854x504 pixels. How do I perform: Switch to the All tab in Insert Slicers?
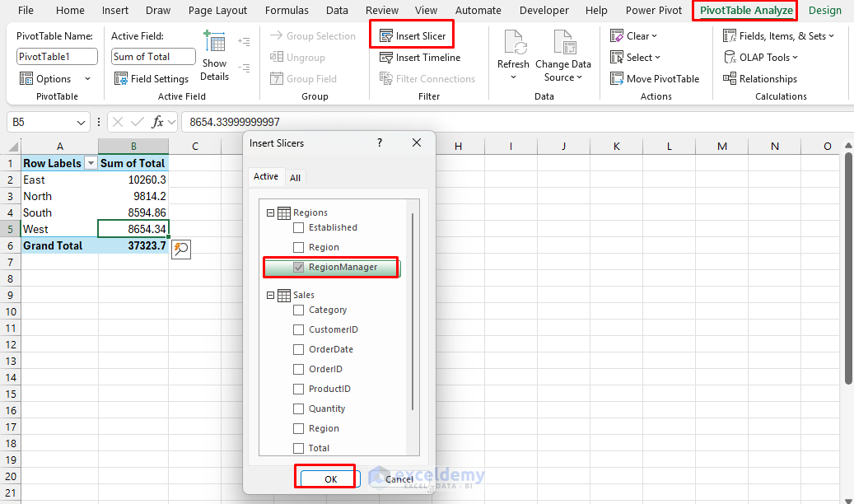pos(295,178)
